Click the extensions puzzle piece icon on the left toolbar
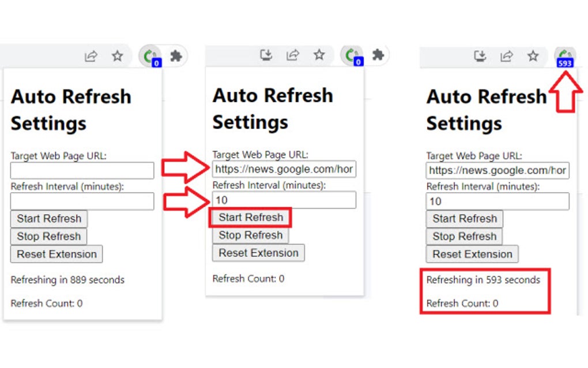Screen dimensions: 588x368 click(x=176, y=55)
